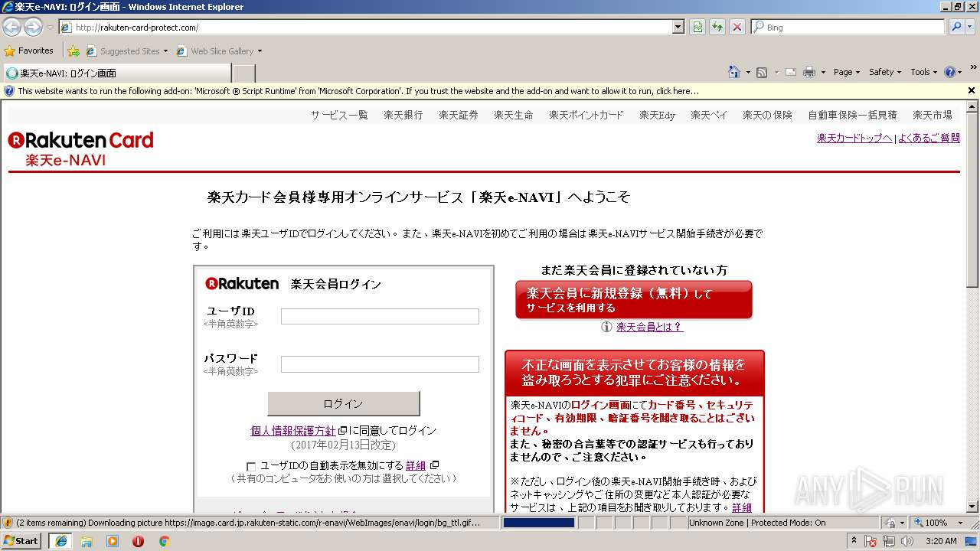The image size is (980, 551).
Task: Click サービス一覧 in top navigation
Action: pos(339,115)
